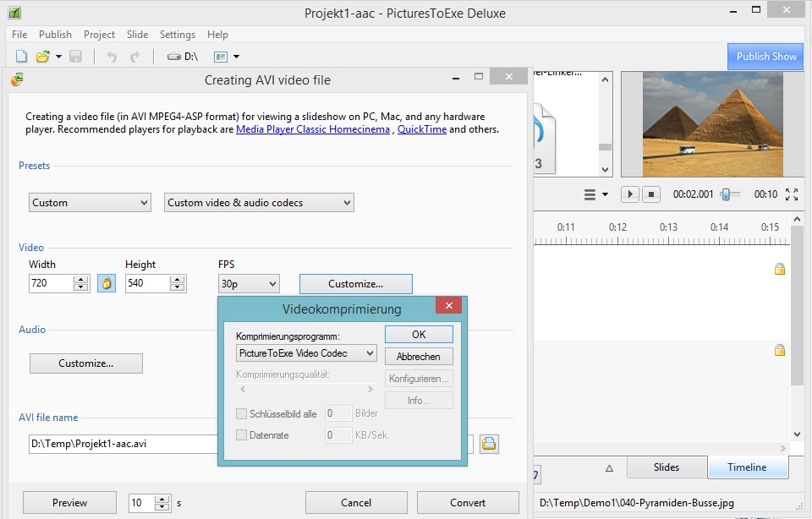The height and width of the screenshot is (519, 812).
Task: Click the Audio Customize button
Action: coord(86,363)
